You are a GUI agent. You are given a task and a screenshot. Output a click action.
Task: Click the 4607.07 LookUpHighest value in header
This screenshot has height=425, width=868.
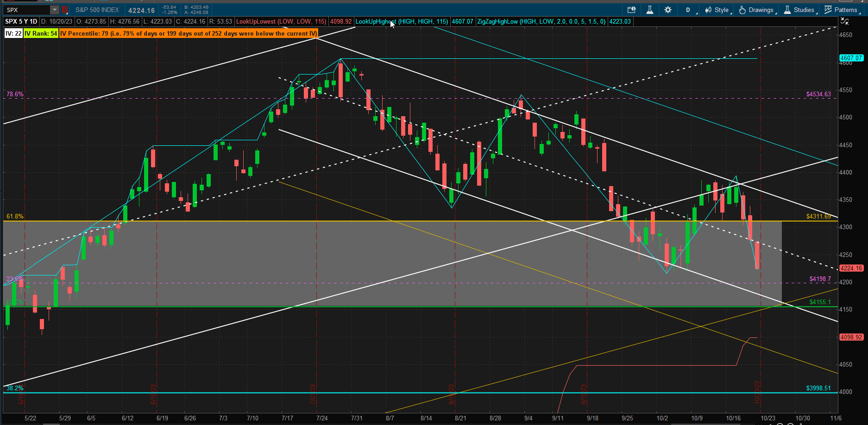(463, 21)
